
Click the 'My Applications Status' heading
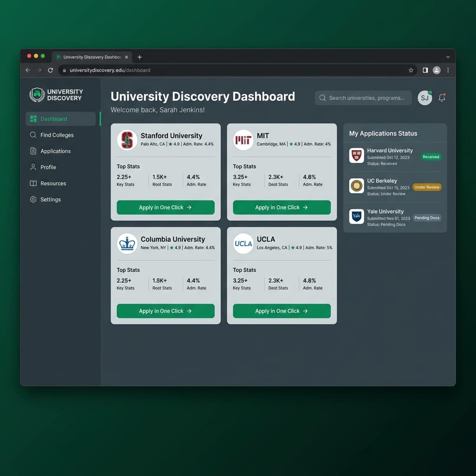pyautogui.click(x=383, y=133)
